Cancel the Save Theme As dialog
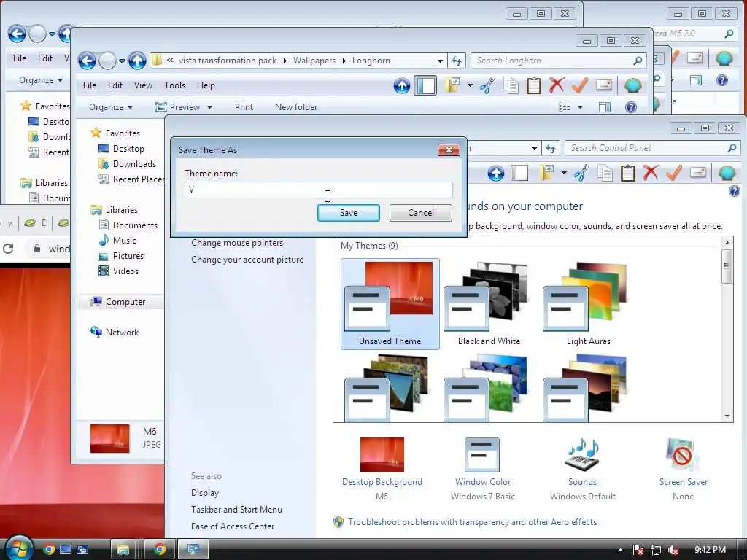 421,213
